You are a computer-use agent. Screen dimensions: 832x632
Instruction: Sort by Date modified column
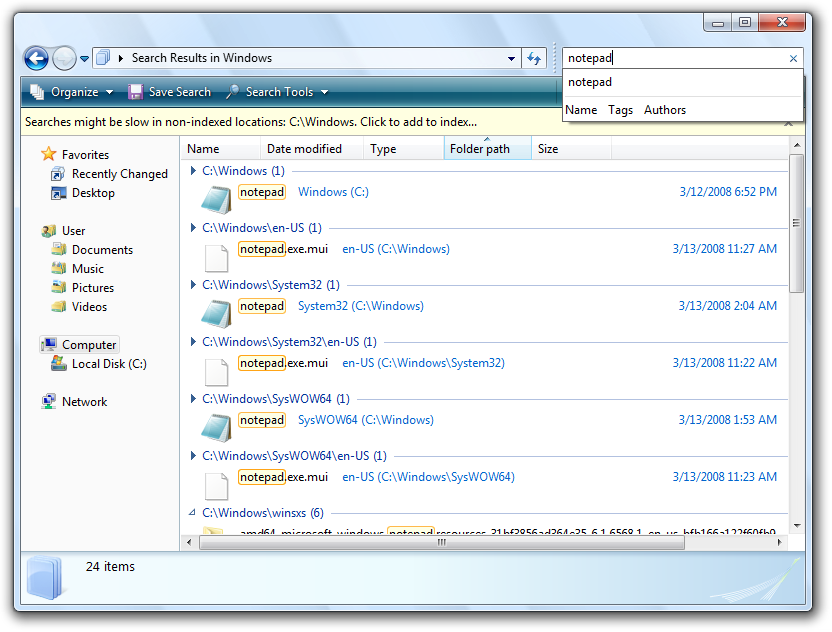(x=311, y=149)
